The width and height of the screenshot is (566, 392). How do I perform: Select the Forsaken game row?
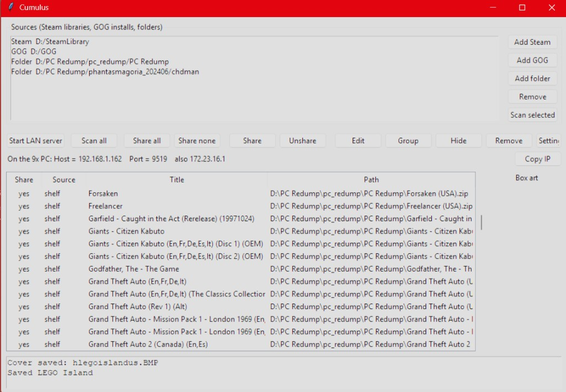241,194
